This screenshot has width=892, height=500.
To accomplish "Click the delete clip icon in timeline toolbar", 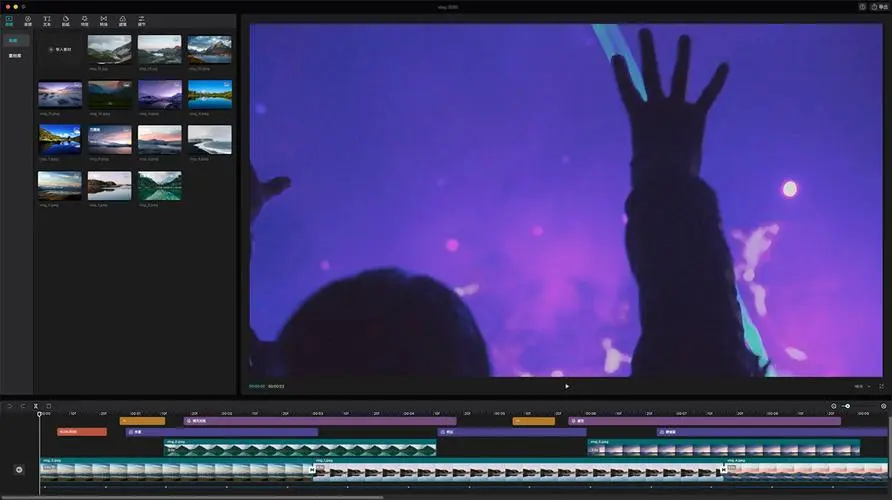I will tap(48, 406).
